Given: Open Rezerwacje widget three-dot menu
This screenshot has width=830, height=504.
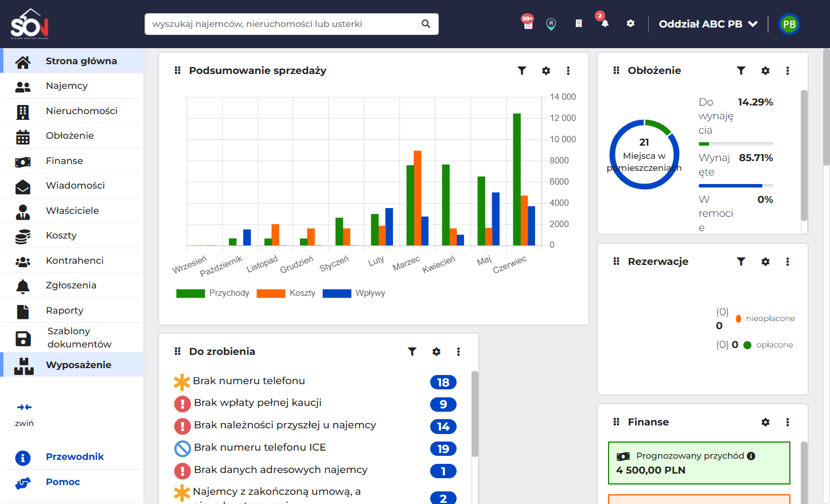Looking at the screenshot, I should 788,261.
